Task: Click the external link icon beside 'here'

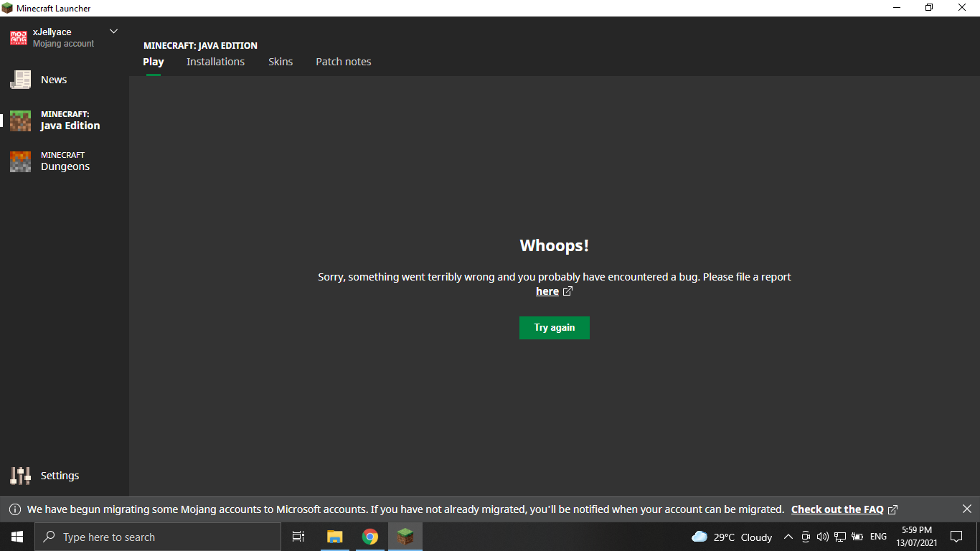Action: pyautogui.click(x=567, y=291)
